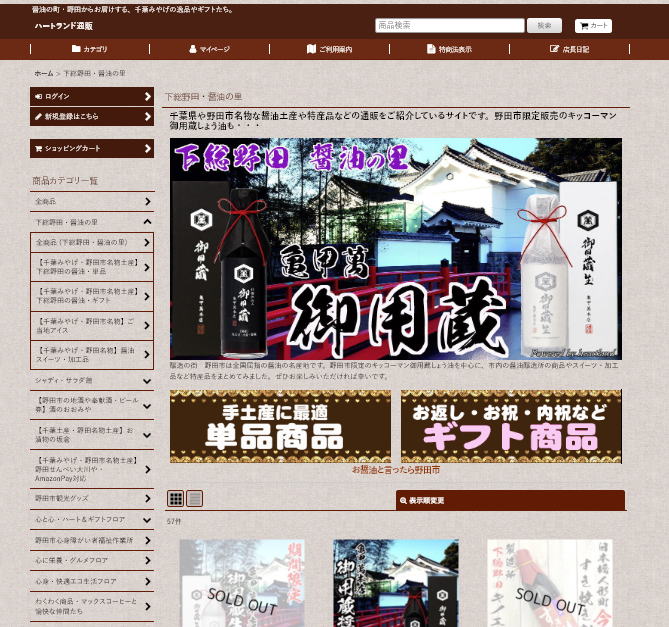
Task: Open 野田市心身障がい者福祉作業所 category
Action: (92, 540)
